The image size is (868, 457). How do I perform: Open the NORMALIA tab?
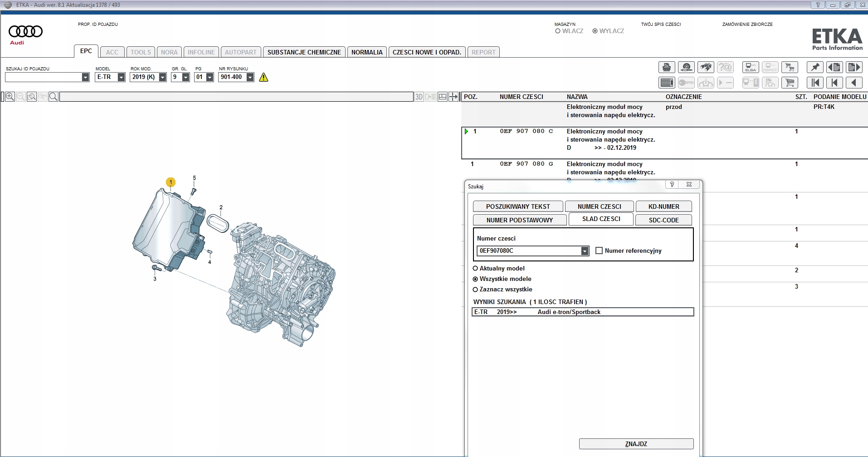[366, 52]
